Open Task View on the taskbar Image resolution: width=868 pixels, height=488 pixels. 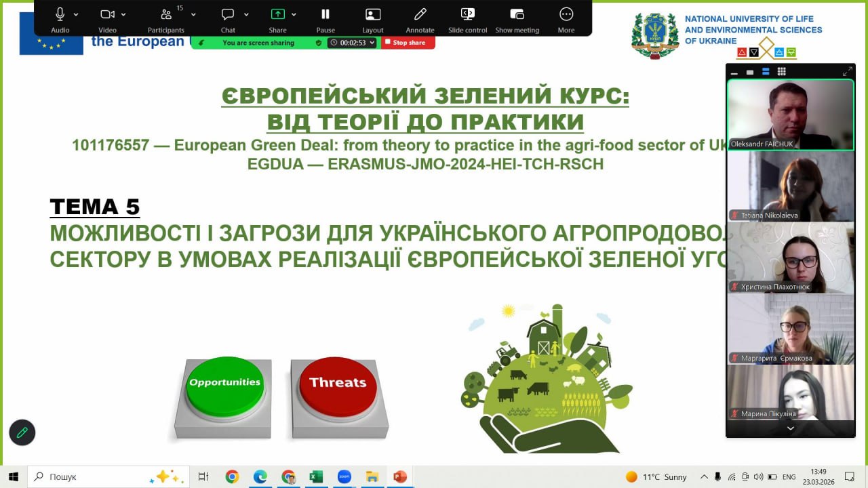click(203, 476)
